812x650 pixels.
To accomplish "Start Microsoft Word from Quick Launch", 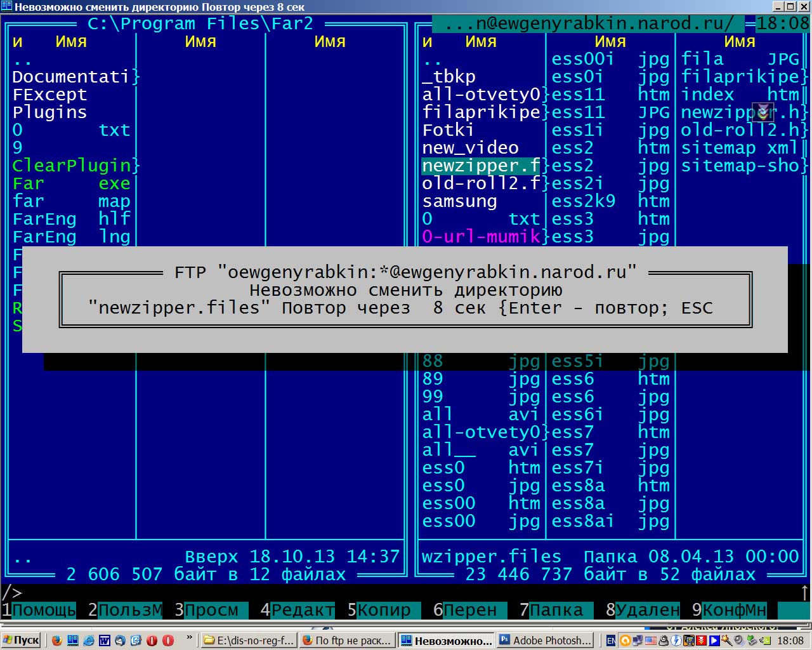I will point(105,640).
